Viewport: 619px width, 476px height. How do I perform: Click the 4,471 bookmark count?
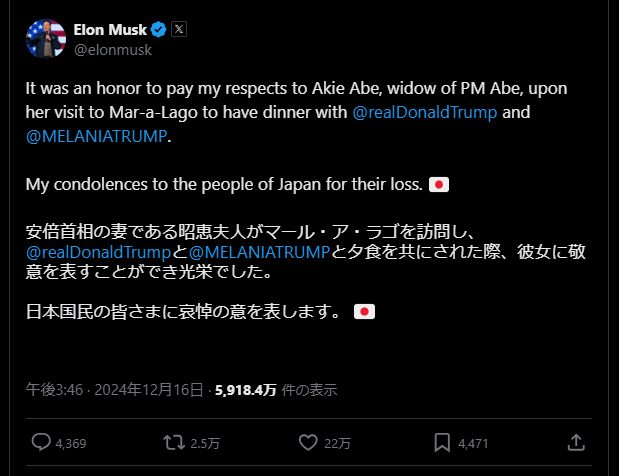click(473, 443)
